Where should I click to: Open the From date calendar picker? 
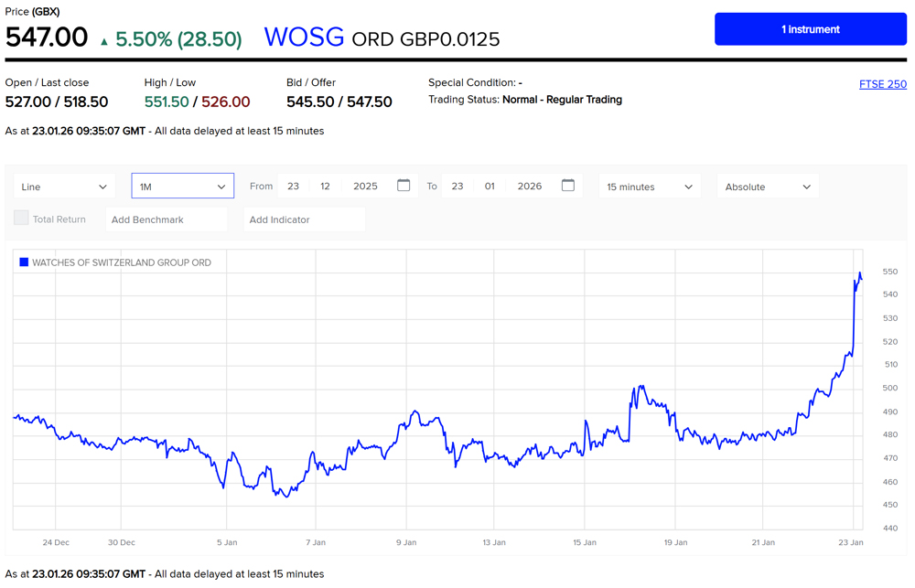[x=404, y=186]
